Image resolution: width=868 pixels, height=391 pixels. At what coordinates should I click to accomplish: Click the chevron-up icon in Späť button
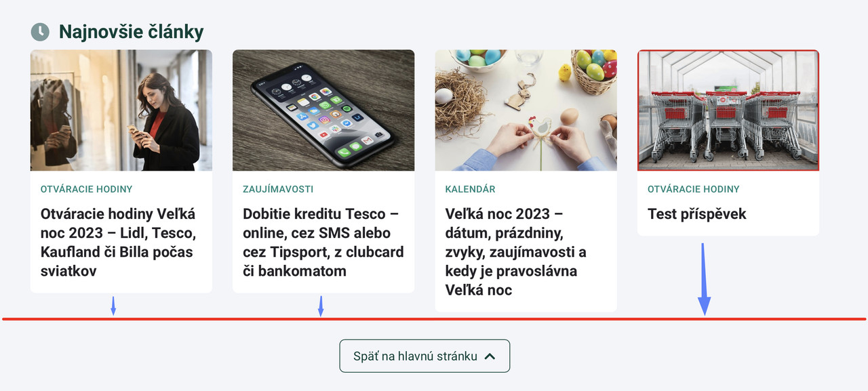click(x=490, y=356)
